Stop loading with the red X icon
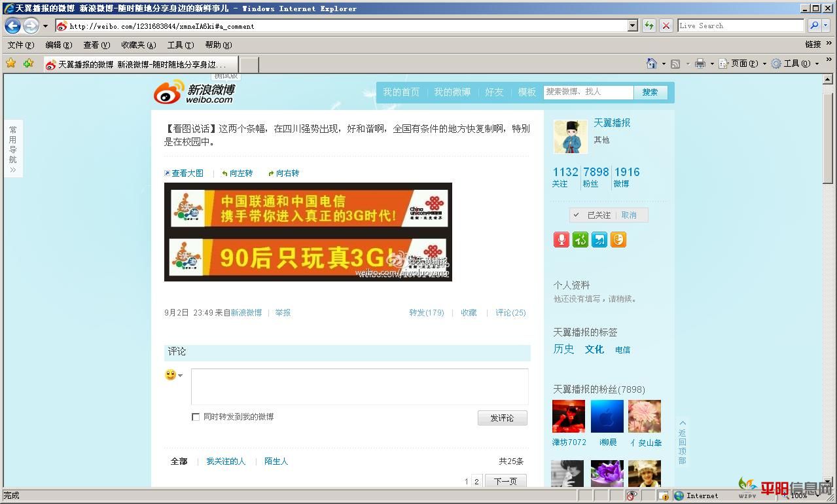This screenshot has height=504, width=837. coord(666,26)
